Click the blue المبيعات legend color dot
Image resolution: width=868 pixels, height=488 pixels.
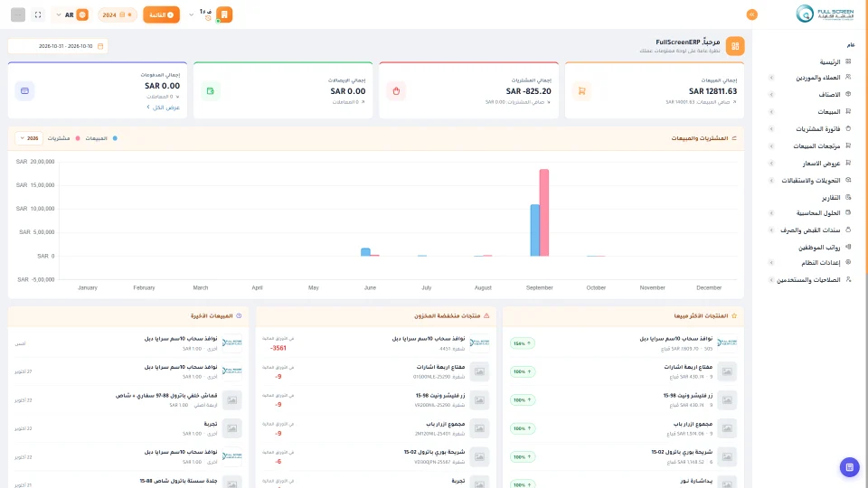pos(115,138)
